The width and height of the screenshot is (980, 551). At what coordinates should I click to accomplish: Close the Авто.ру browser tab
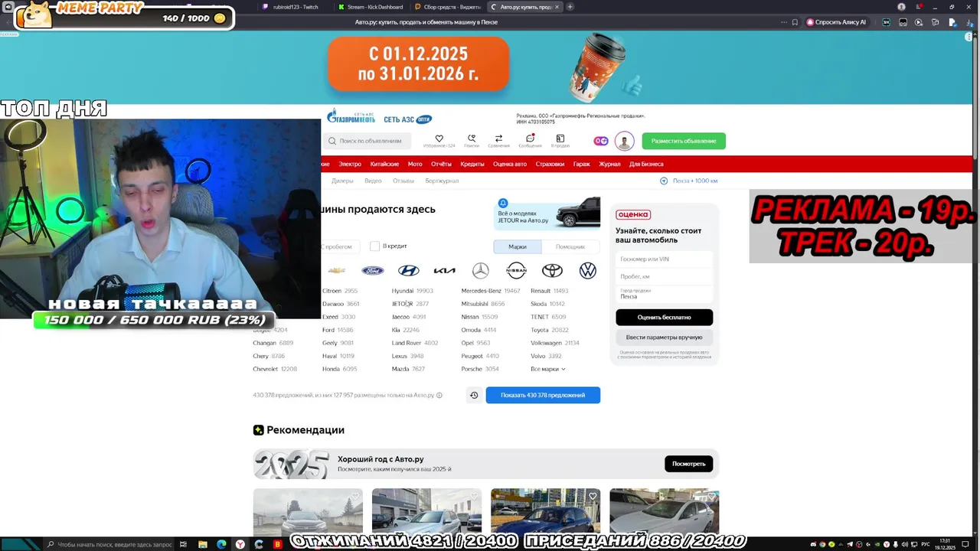pyautogui.click(x=557, y=7)
